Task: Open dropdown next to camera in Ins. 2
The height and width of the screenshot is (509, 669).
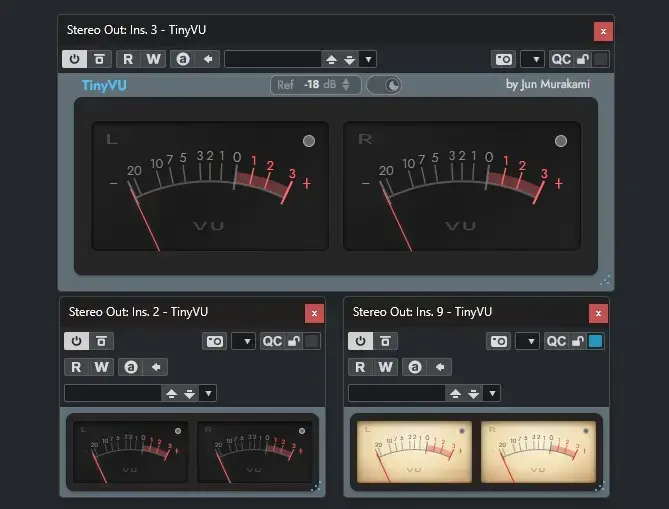Action: click(x=243, y=341)
